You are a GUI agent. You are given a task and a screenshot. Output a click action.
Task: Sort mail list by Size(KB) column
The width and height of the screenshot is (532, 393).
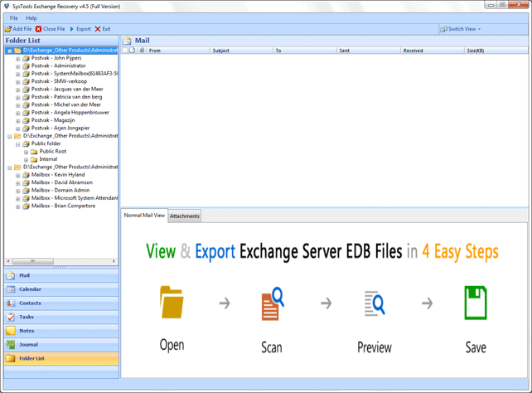click(496, 51)
